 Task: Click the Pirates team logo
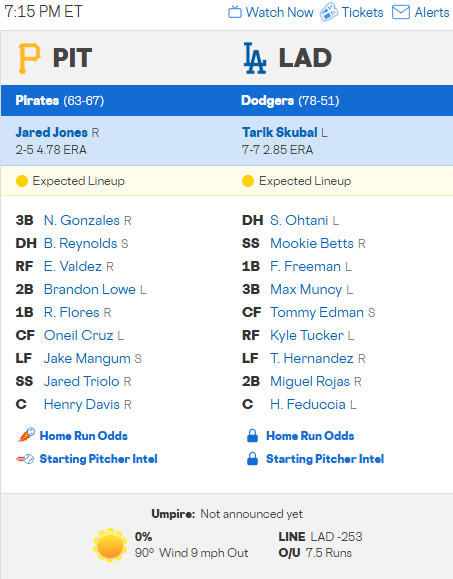coord(29,58)
